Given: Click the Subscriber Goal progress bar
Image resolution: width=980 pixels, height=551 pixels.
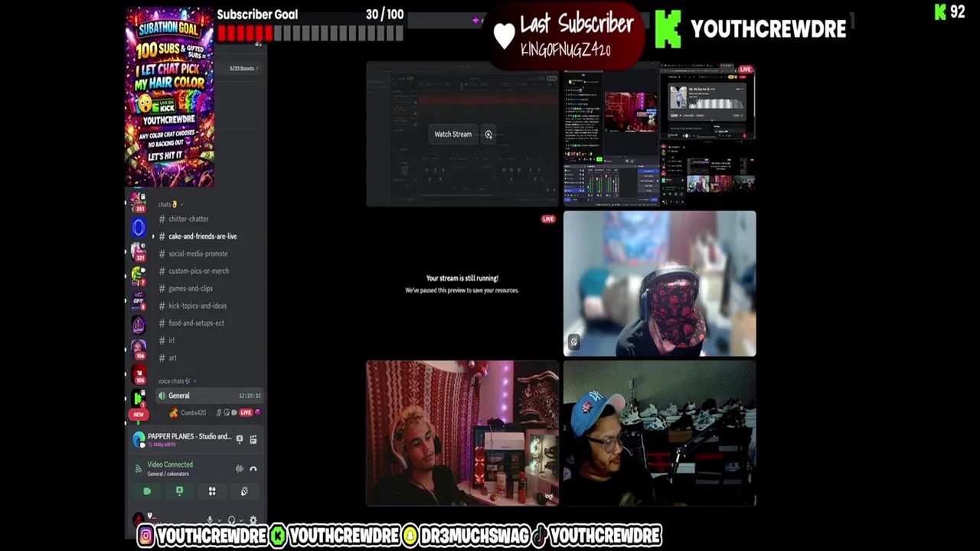Looking at the screenshot, I should point(310,33).
